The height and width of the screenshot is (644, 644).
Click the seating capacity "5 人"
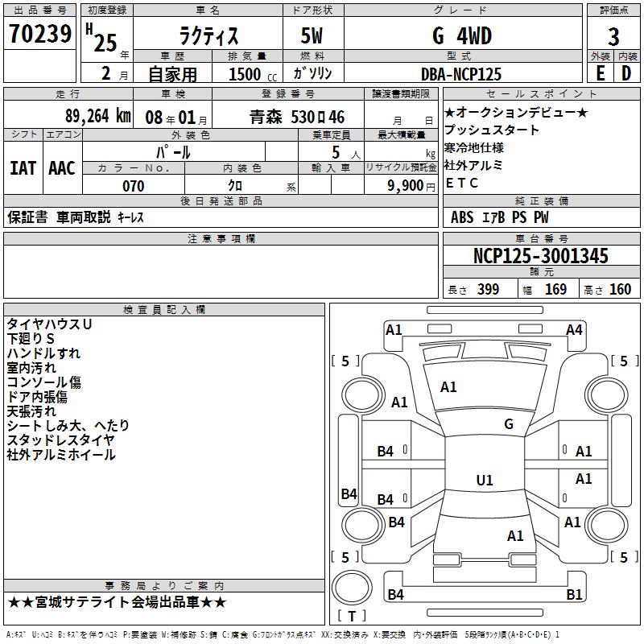(346, 153)
